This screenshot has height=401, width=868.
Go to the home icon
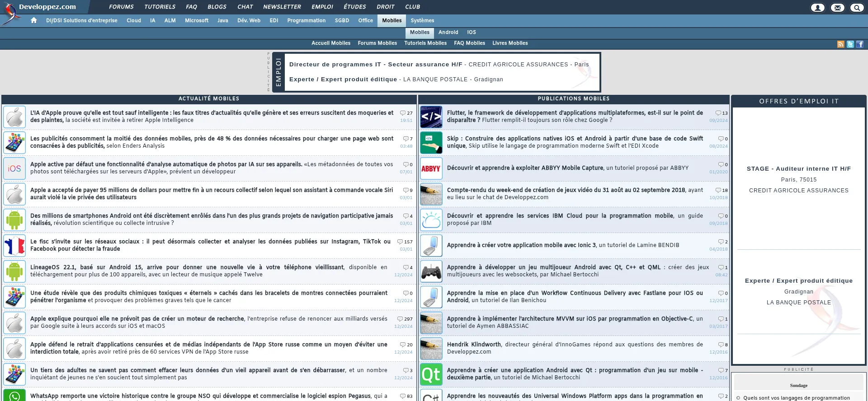(34, 20)
